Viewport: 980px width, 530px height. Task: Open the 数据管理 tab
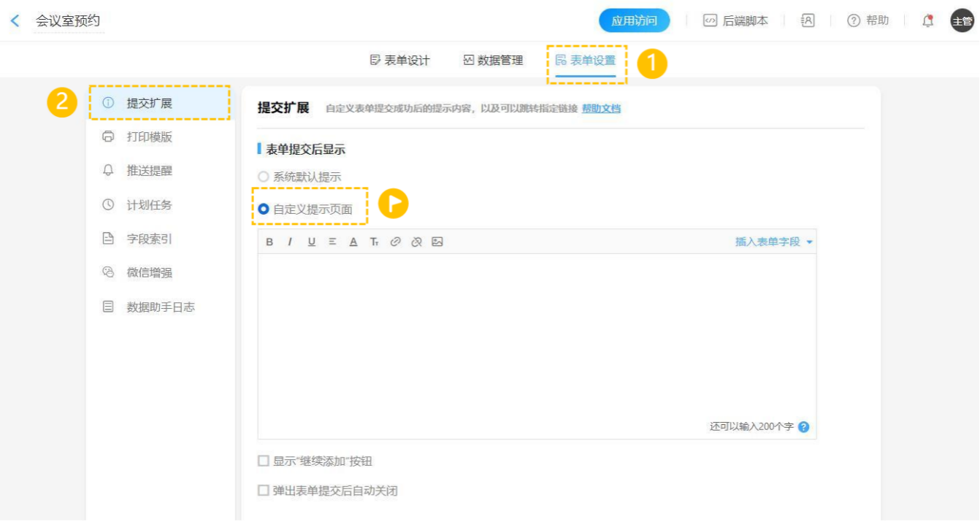[494, 61]
